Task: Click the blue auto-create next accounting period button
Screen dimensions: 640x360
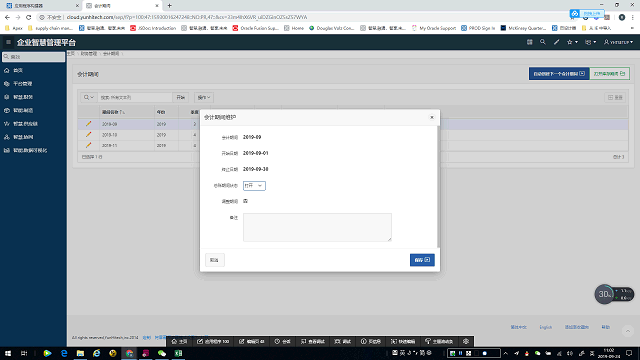Action: tap(559, 74)
